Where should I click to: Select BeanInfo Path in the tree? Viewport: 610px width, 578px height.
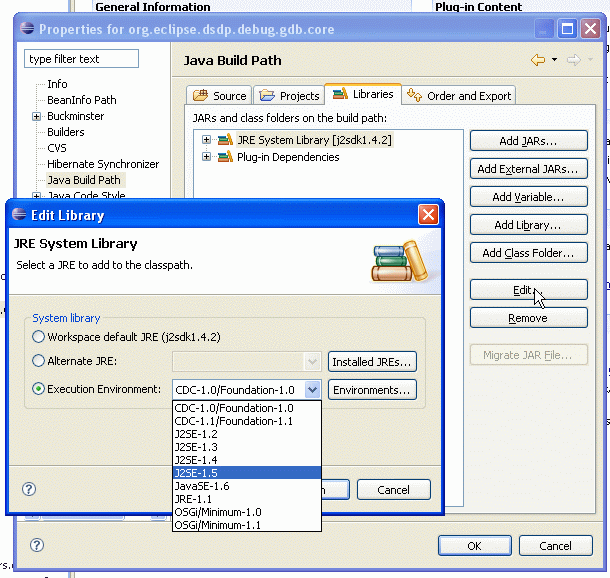coord(82,100)
